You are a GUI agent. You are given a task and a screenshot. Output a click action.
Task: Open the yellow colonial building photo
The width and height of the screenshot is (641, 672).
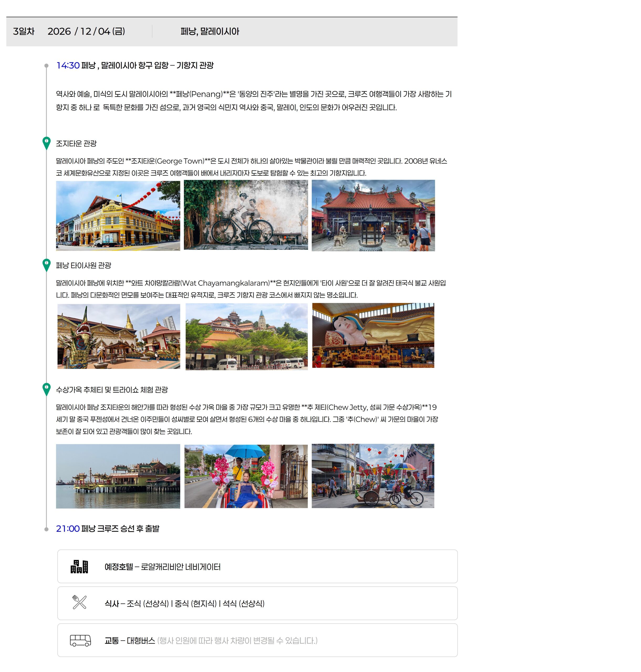pos(118,216)
